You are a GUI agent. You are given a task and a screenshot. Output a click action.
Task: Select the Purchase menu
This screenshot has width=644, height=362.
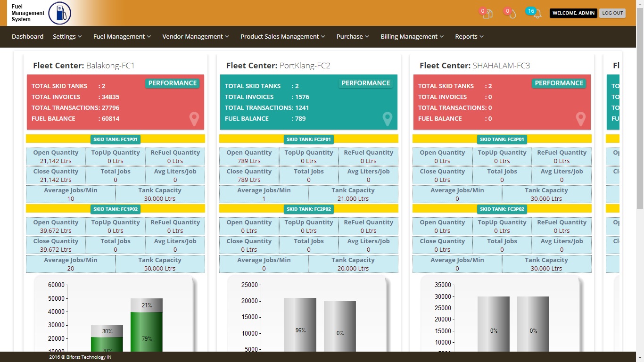pos(353,37)
